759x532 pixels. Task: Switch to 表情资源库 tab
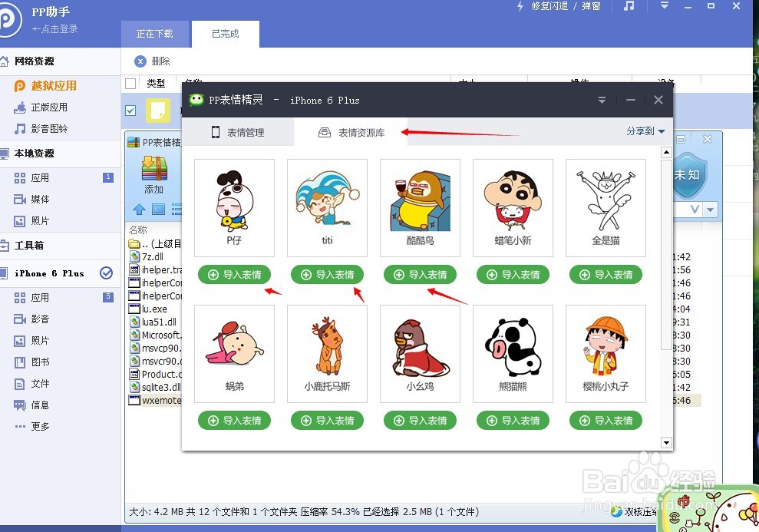[351, 132]
